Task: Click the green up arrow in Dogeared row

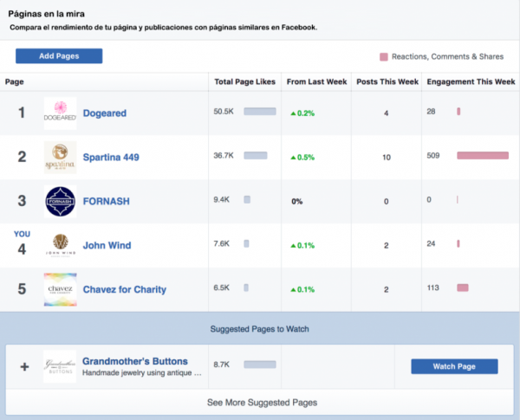Action: pyautogui.click(x=293, y=113)
